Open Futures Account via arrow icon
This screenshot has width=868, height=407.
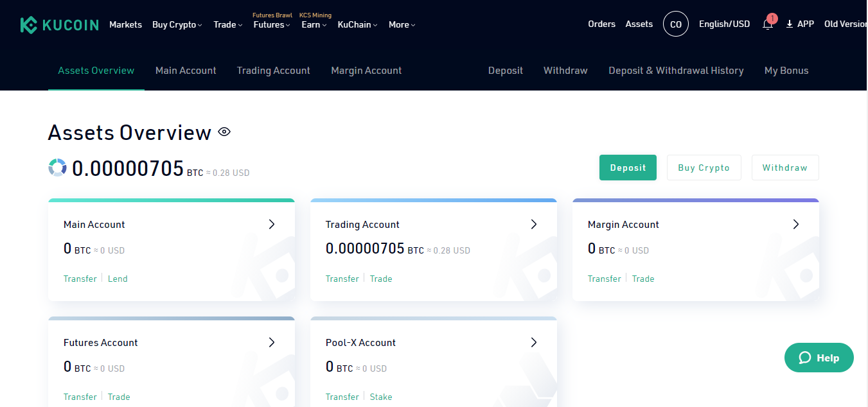point(272,342)
